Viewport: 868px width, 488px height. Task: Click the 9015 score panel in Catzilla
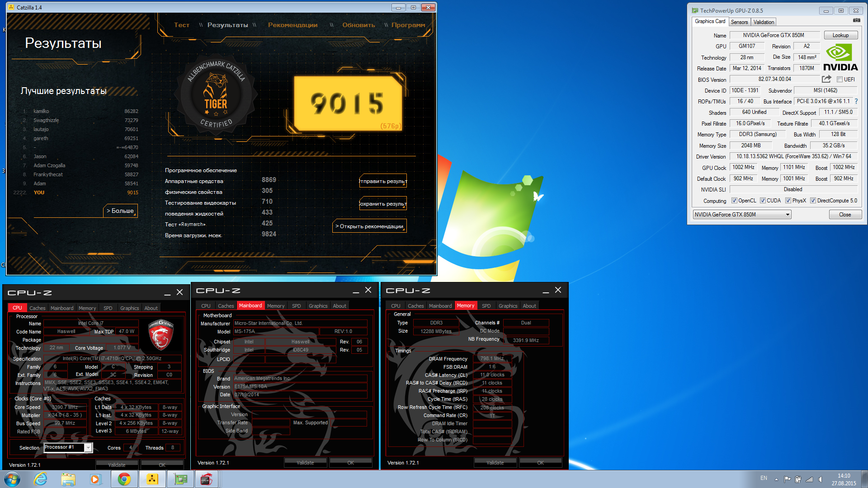(348, 103)
